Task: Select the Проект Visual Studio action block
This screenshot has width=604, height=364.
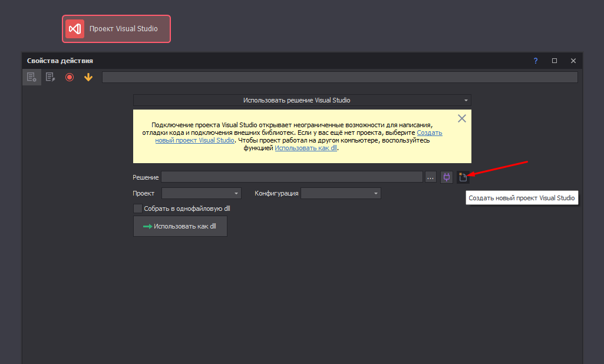Action: (x=116, y=29)
